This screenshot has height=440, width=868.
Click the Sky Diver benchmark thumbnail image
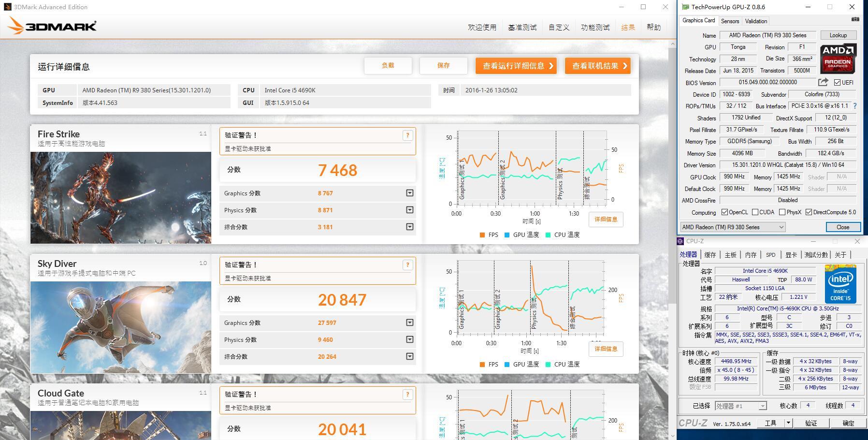click(120, 327)
